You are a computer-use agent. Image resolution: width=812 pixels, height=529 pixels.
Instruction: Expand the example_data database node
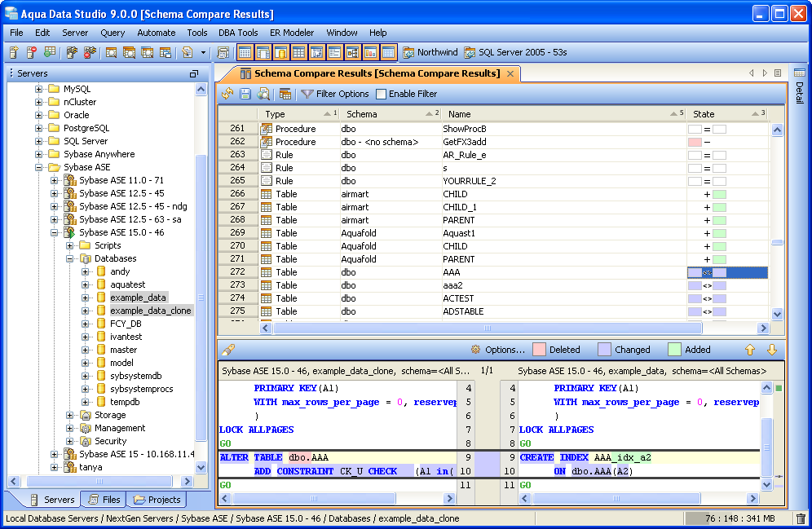(86, 298)
